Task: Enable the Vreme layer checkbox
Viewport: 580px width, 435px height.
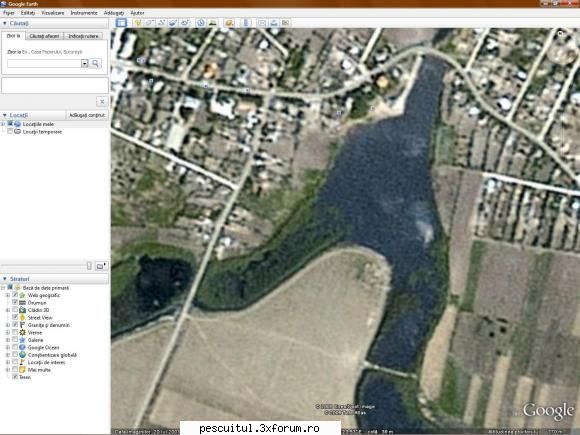Action: click(15, 332)
